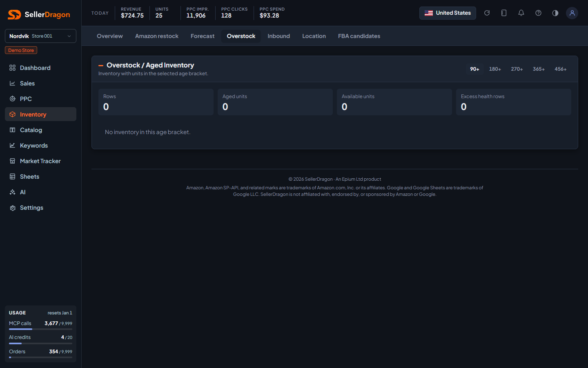This screenshot has height=368, width=588.
Task: Switch to the Overview tab
Action: pos(110,36)
